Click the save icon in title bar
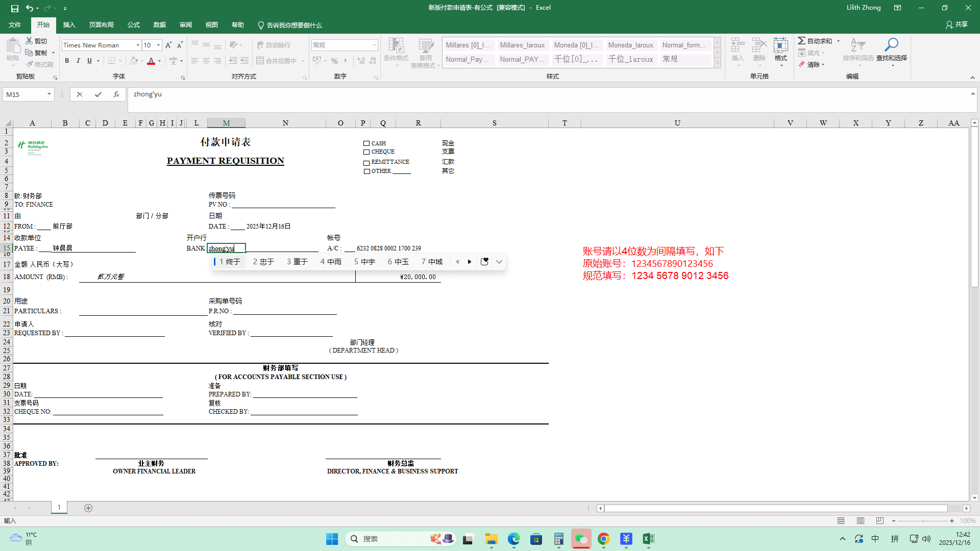Viewport: 980px width, 551px height. [14, 8]
